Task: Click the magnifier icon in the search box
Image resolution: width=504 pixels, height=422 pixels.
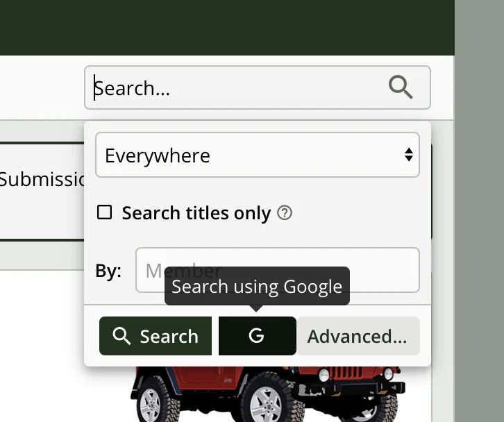Action: pyautogui.click(x=401, y=87)
